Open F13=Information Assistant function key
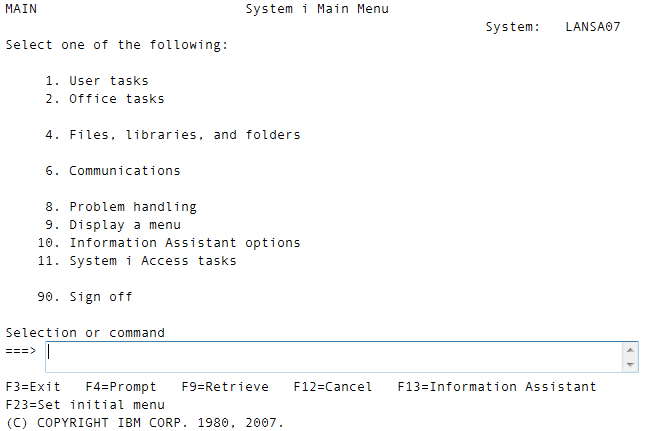This screenshot has height=431, width=645. tap(497, 387)
